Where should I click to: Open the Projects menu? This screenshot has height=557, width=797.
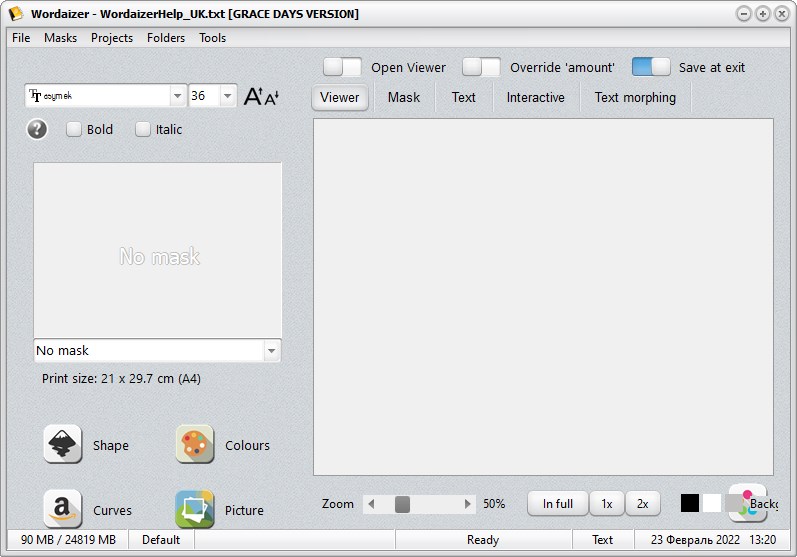point(112,38)
